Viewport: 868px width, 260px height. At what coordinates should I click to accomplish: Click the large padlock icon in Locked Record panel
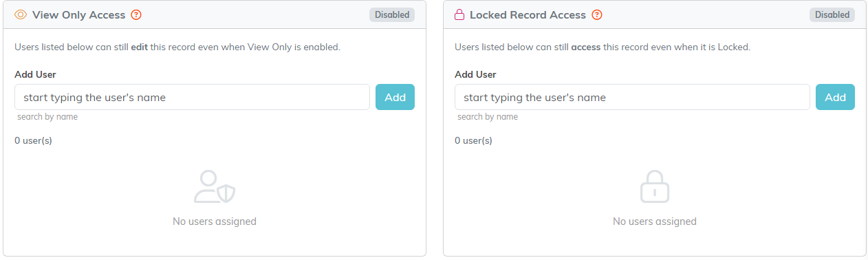pyautogui.click(x=655, y=186)
